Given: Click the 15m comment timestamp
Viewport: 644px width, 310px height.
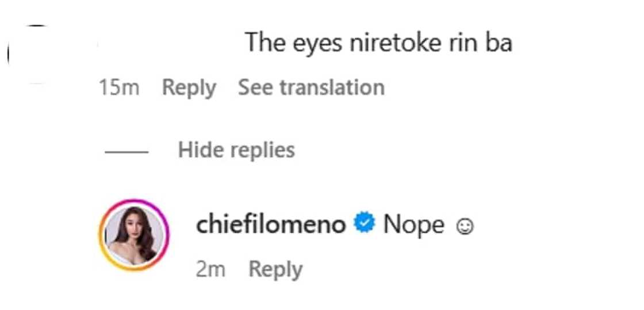Looking at the screenshot, I should [119, 88].
